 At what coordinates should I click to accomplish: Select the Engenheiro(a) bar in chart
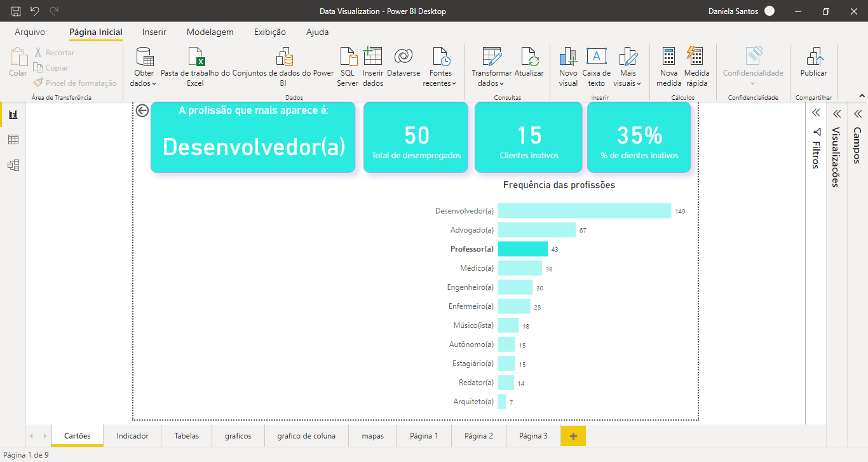515,287
